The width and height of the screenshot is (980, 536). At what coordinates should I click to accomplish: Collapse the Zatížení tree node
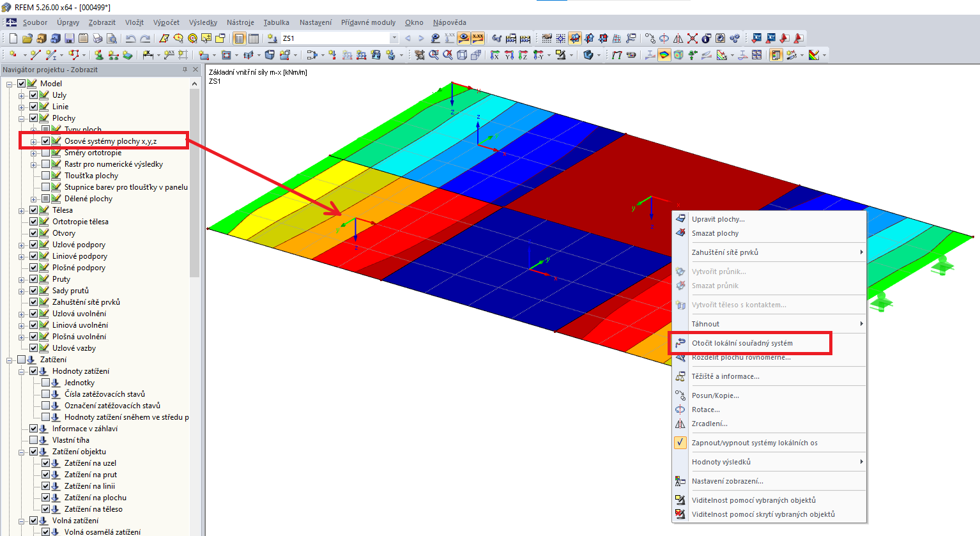9,360
